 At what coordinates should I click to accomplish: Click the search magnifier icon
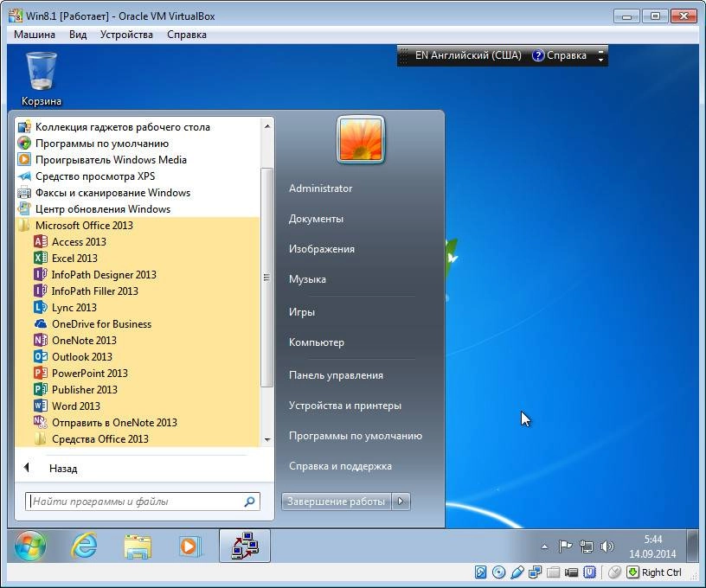(249, 502)
